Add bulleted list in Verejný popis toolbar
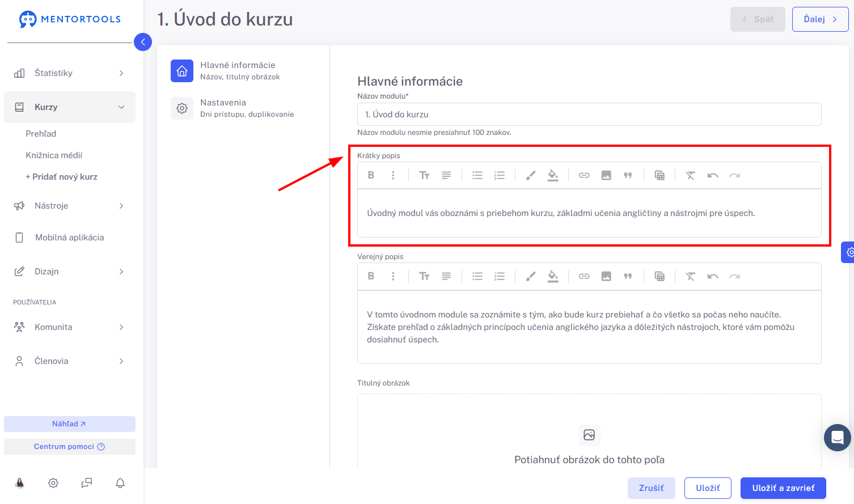 tap(477, 276)
